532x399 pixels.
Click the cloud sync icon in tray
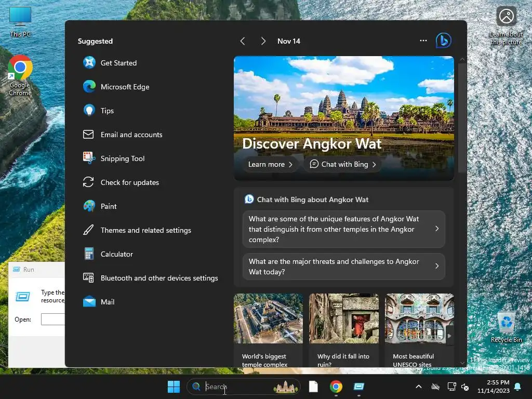[x=435, y=387]
